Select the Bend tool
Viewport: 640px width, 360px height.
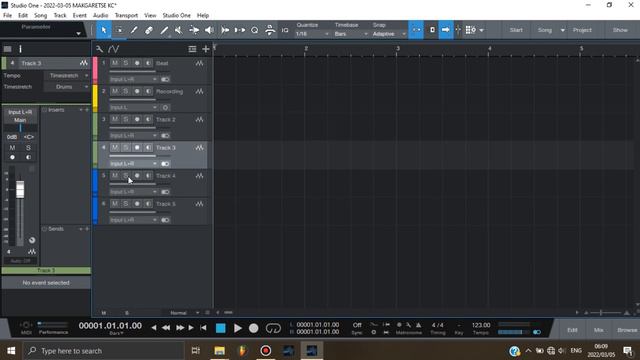(194, 30)
